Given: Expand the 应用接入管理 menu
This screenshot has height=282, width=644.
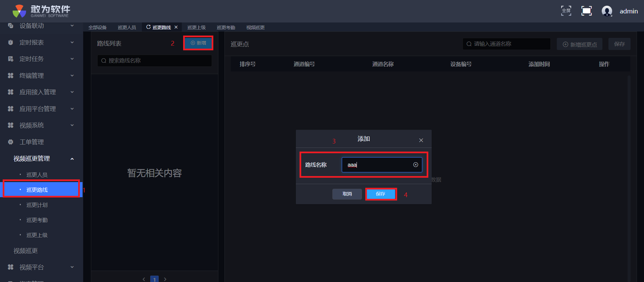Looking at the screenshot, I should tap(72, 92).
